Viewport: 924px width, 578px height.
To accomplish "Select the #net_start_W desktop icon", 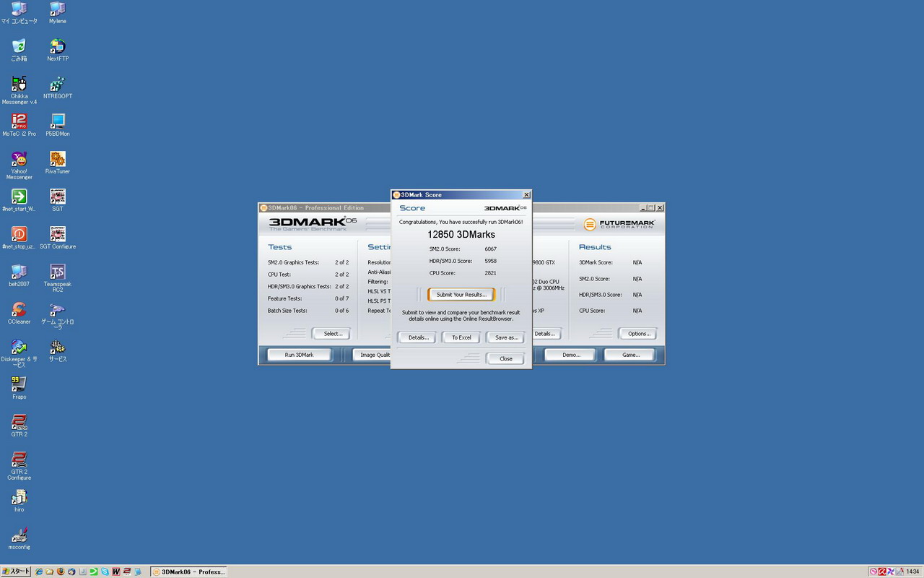I will pyautogui.click(x=19, y=200).
